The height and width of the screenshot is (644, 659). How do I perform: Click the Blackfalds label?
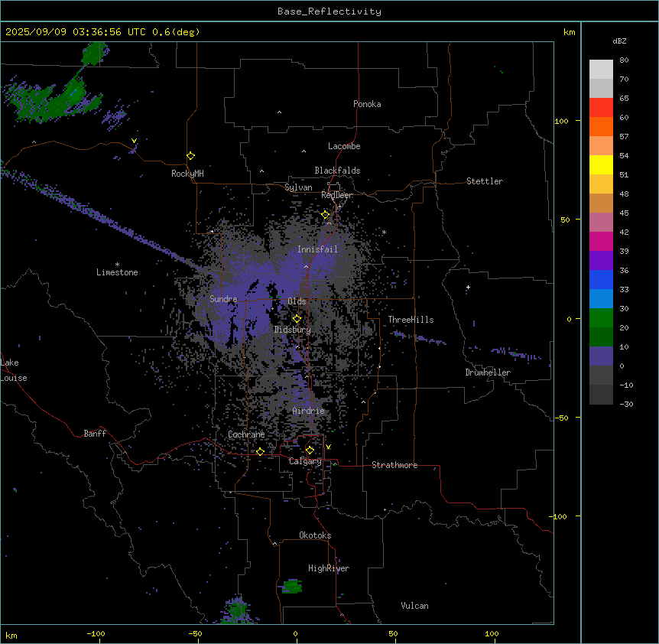click(x=337, y=171)
